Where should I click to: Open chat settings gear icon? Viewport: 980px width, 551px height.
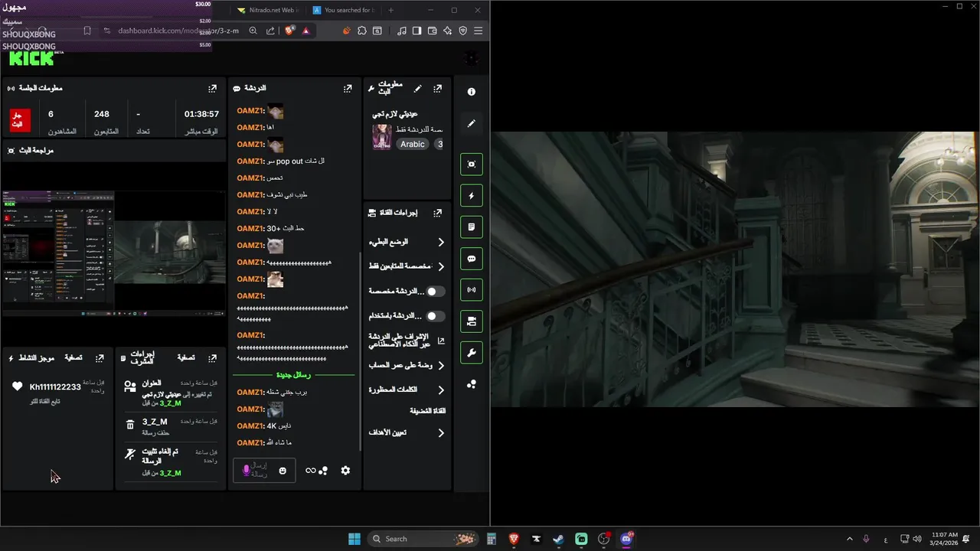point(345,471)
